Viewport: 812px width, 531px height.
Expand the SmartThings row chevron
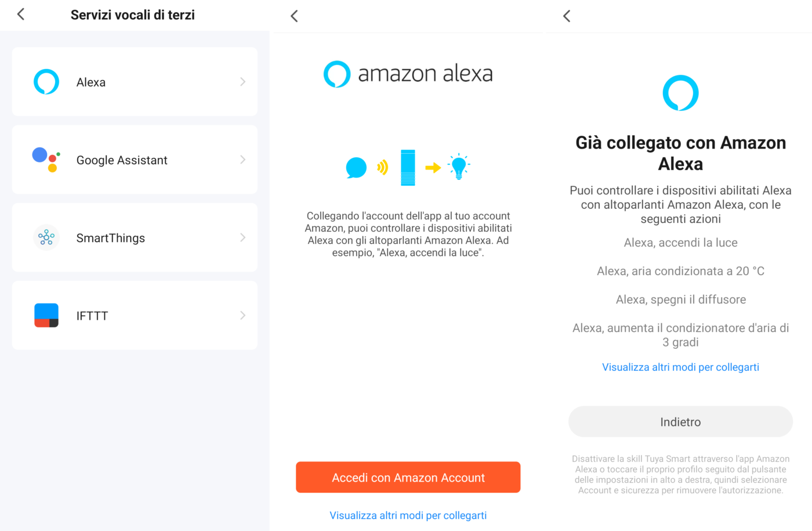point(242,237)
